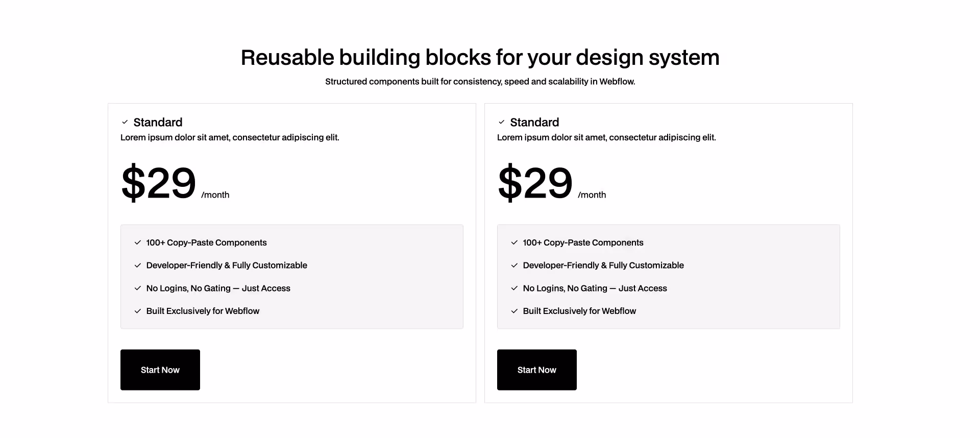Screen dimensions: 980x438
Task: Click checkmark next to No Logins, No Gating on left
Action: click(137, 288)
